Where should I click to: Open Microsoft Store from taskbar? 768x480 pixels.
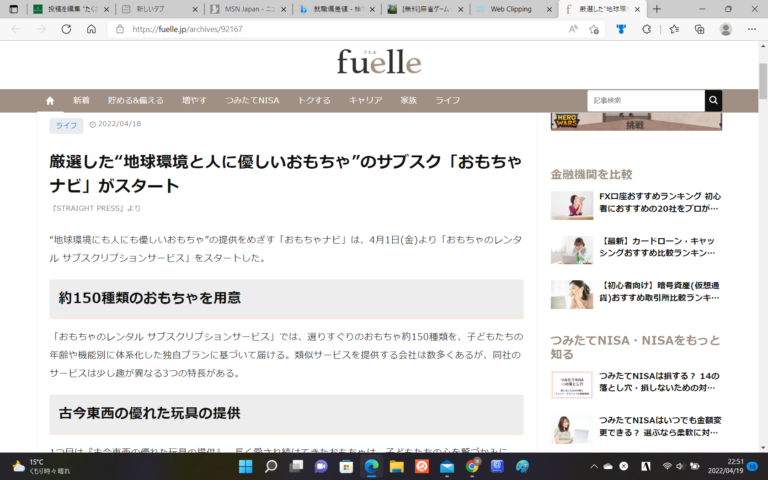click(346, 466)
